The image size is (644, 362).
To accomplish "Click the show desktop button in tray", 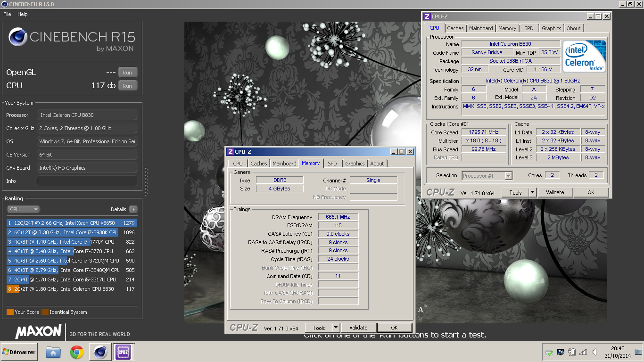I will coord(638,352).
